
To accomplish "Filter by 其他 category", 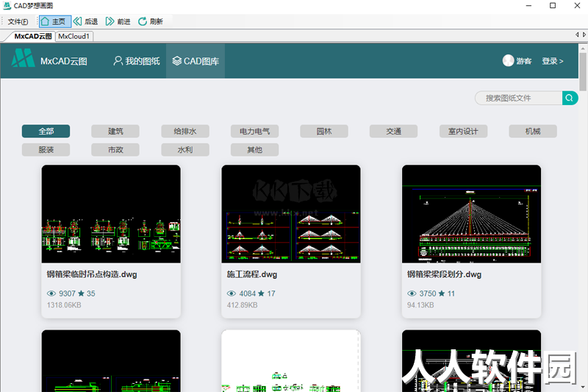I will tap(254, 150).
